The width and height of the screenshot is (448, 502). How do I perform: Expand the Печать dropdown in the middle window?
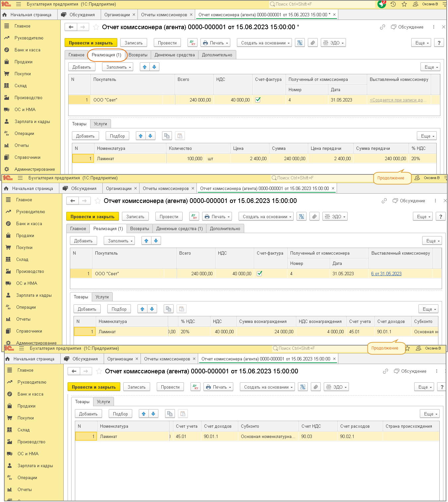point(217,217)
